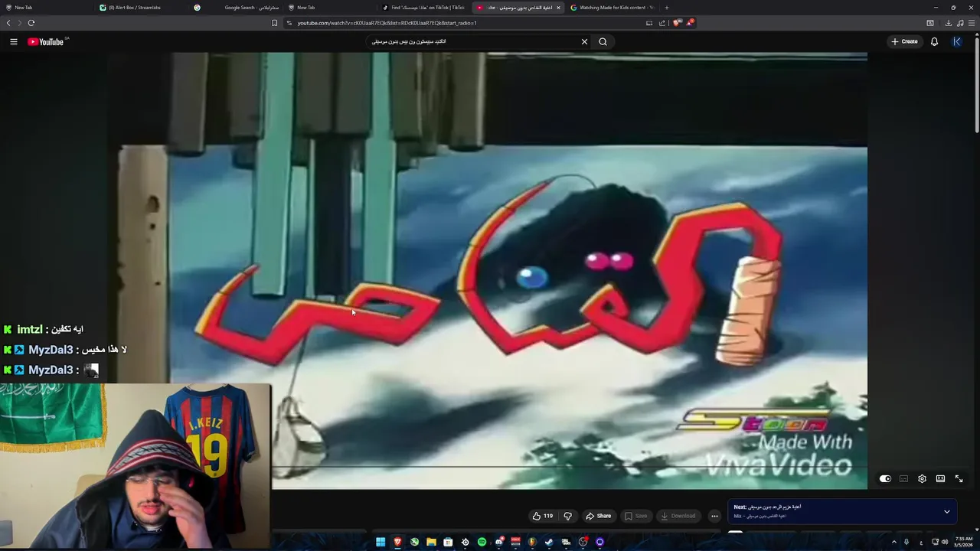The width and height of the screenshot is (980, 551).
Task: Switch to Watching Made for Kids content tab
Action: [x=612, y=8]
